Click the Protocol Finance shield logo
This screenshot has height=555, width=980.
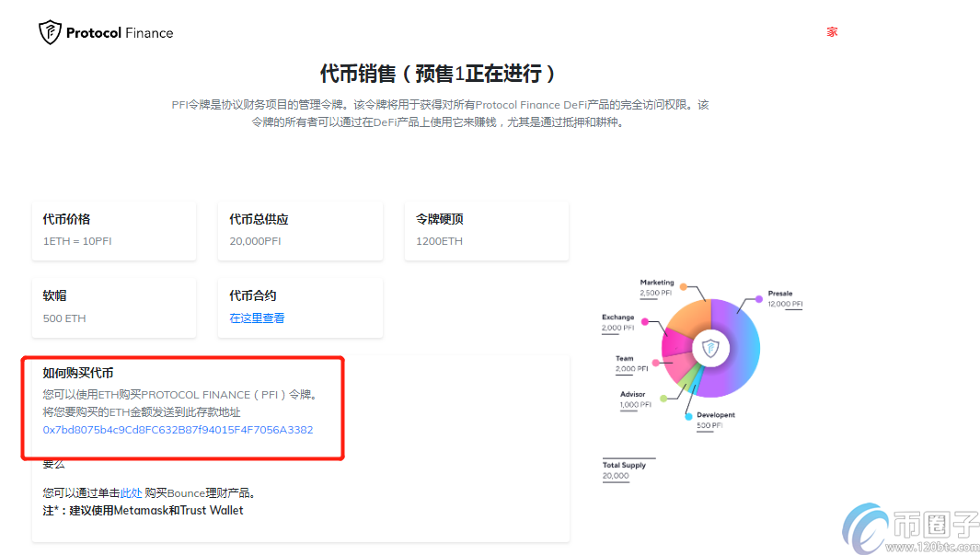click(50, 32)
